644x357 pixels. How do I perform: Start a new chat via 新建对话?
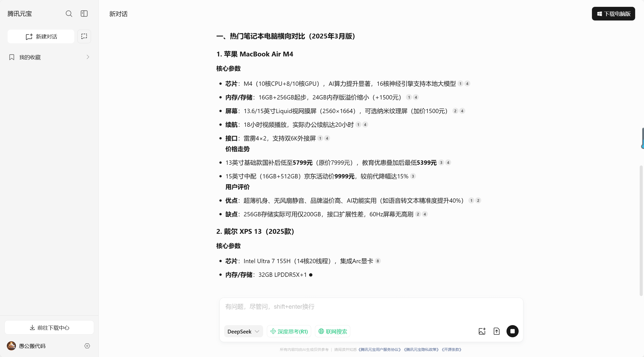coord(41,36)
